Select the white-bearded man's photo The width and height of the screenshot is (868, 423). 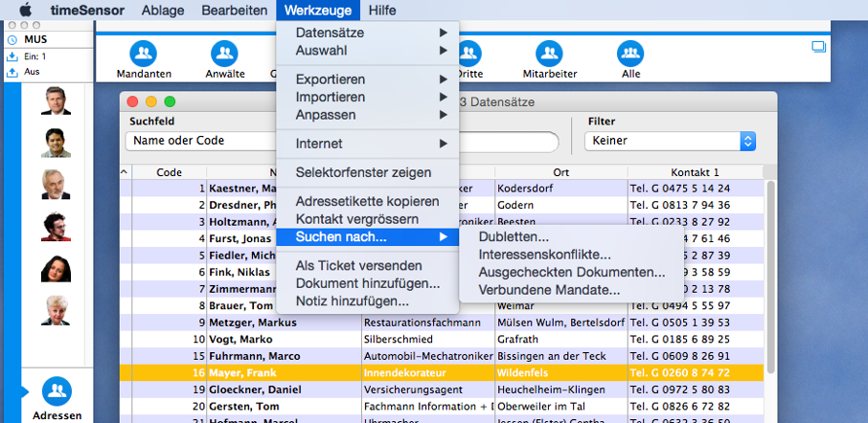[x=56, y=184]
